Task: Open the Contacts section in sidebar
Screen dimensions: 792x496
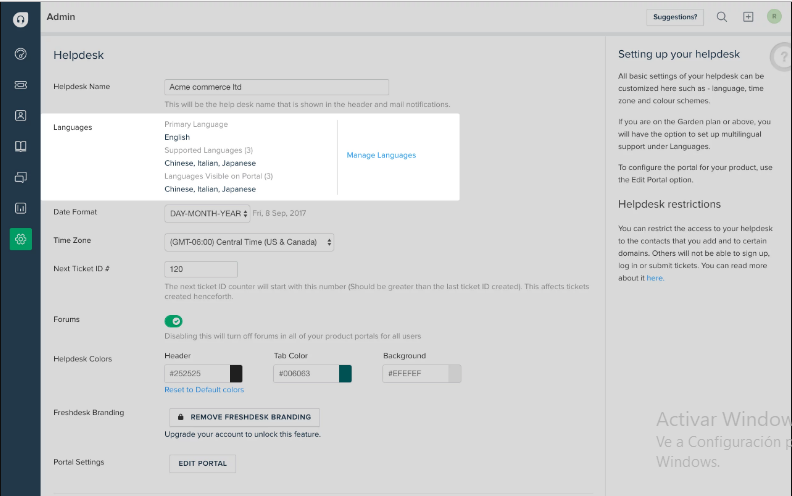Action: [x=20, y=115]
